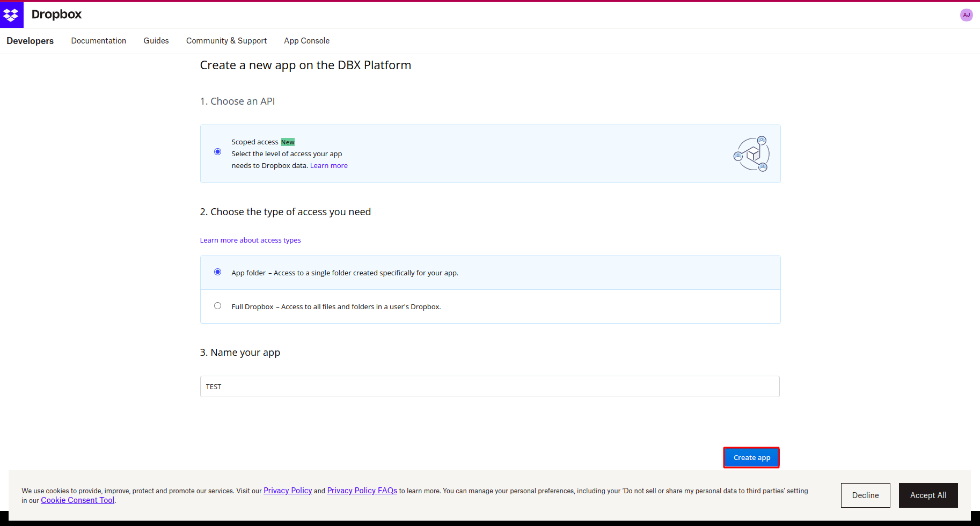Decline cookies in the banner
Screen dimensions: 980x526
[x=865, y=495]
